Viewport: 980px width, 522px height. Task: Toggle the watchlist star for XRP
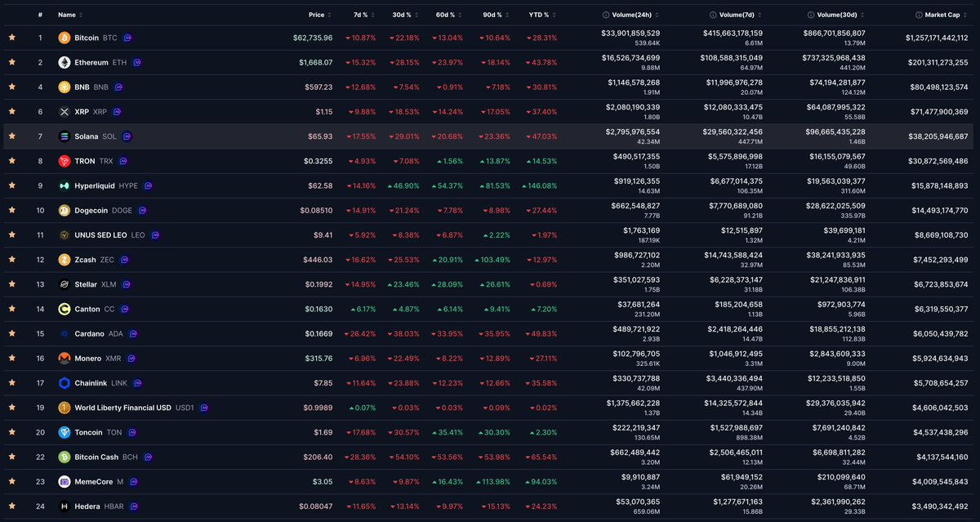click(12, 112)
